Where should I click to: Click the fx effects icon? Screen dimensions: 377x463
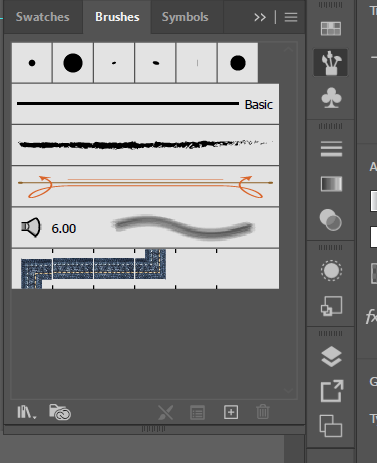coord(371,316)
